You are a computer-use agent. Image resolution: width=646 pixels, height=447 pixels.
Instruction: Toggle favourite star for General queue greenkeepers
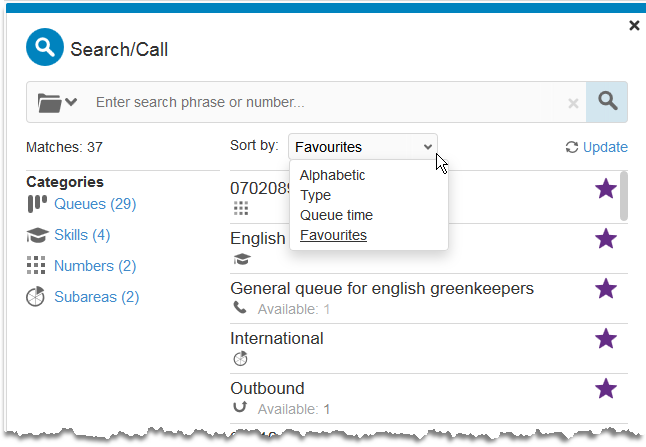[x=606, y=288]
